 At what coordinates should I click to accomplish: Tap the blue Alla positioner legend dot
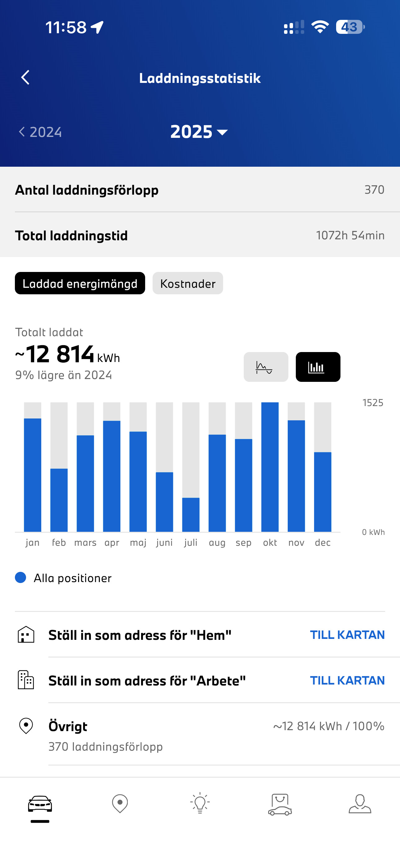coord(20,577)
